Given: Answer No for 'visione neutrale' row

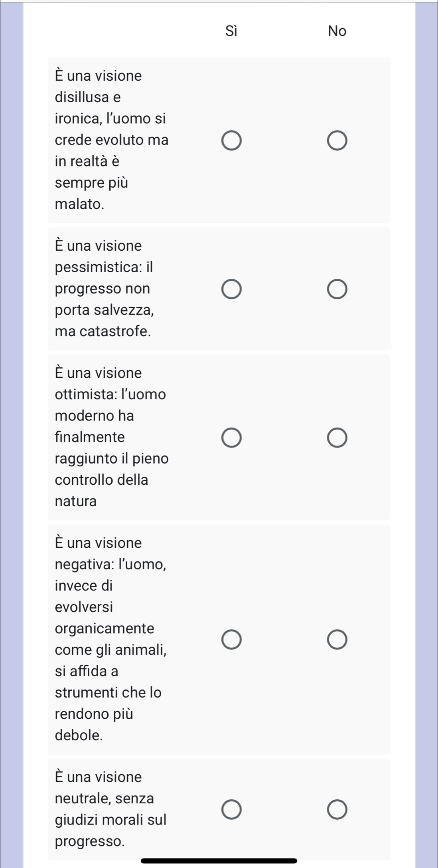Looking at the screenshot, I should (337, 809).
